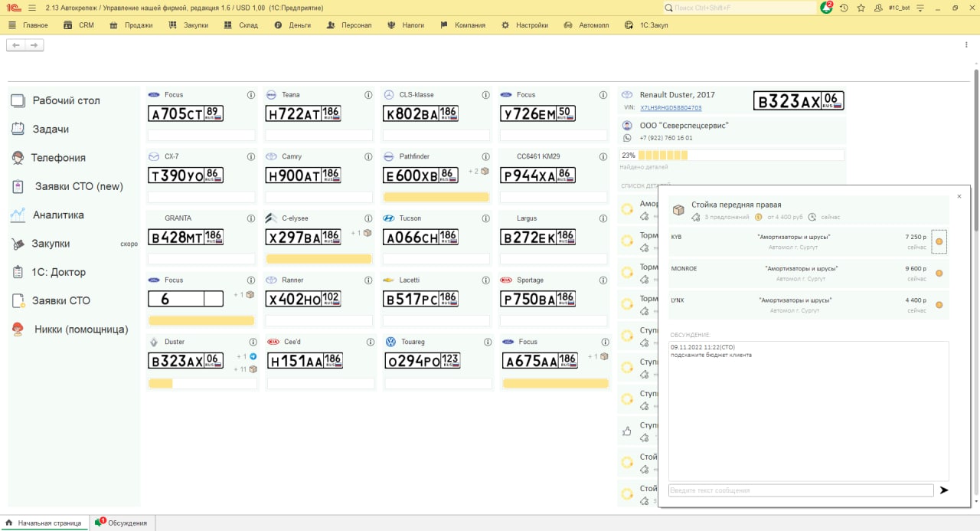980x531 pixels.
Task: Open the CRM menu
Action: pyautogui.click(x=80, y=25)
